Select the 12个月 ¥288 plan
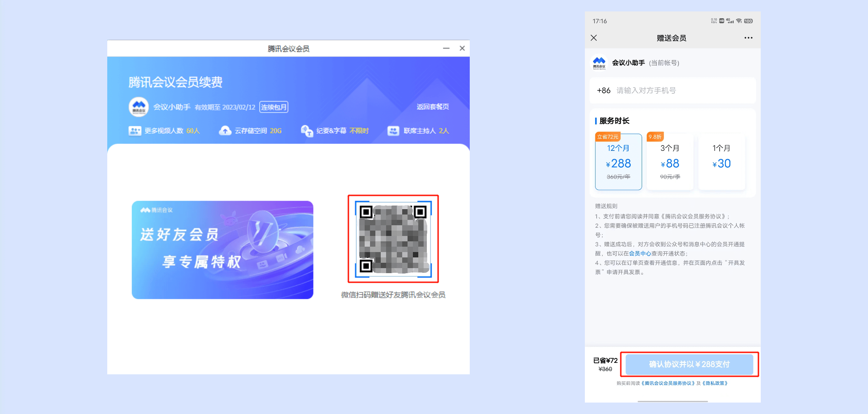 (618, 162)
